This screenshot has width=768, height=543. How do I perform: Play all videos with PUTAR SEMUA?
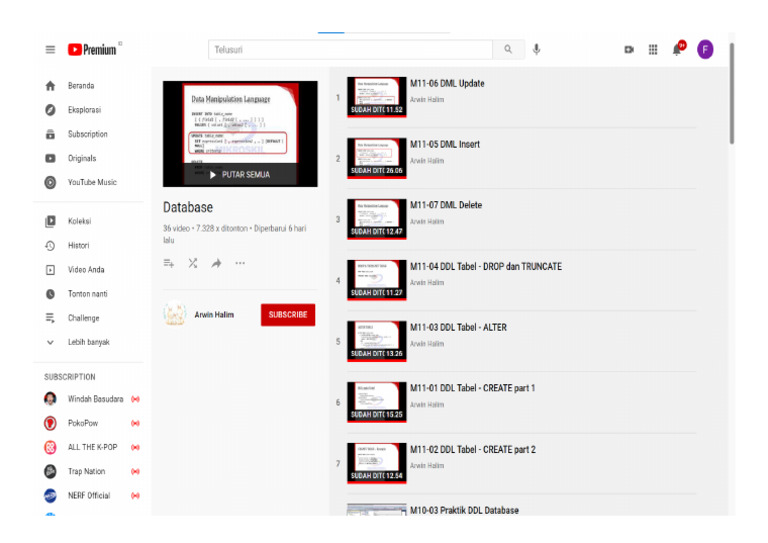[240, 174]
